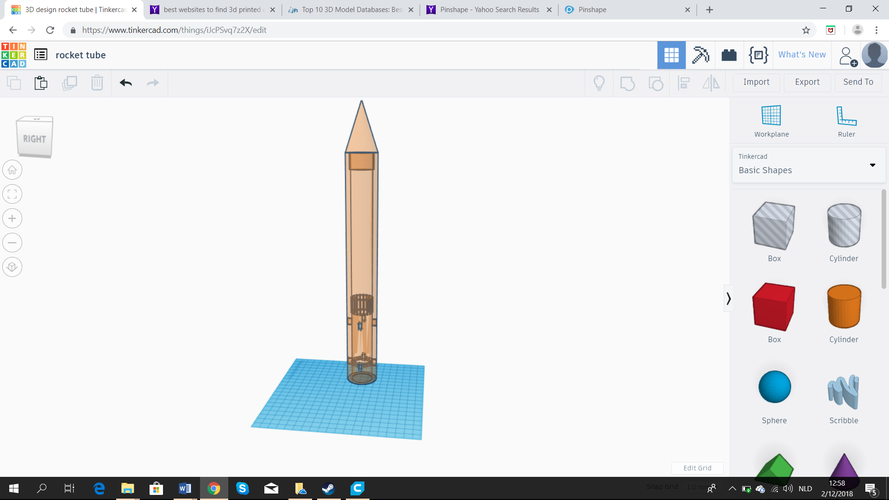Select the Ruler tool
The width and height of the screenshot is (889, 500).
(x=846, y=121)
